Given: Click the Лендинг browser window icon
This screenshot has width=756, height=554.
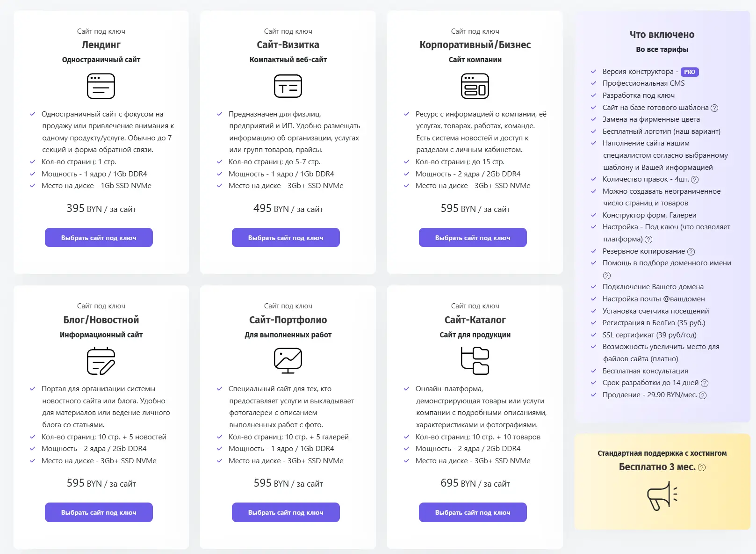Looking at the screenshot, I should (x=101, y=86).
